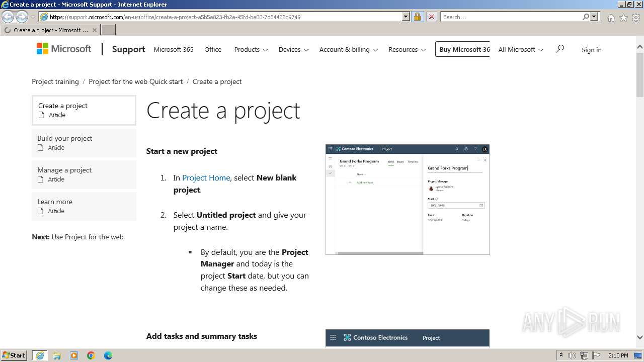
Task: Click the volume speaker tray icon
Action: pos(572,355)
